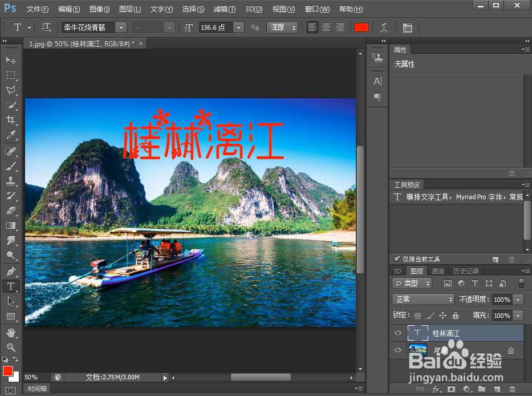Open the 牵牛花绕青藤 font family dropdown
Viewport: 532px width, 396px height.
coord(120,27)
